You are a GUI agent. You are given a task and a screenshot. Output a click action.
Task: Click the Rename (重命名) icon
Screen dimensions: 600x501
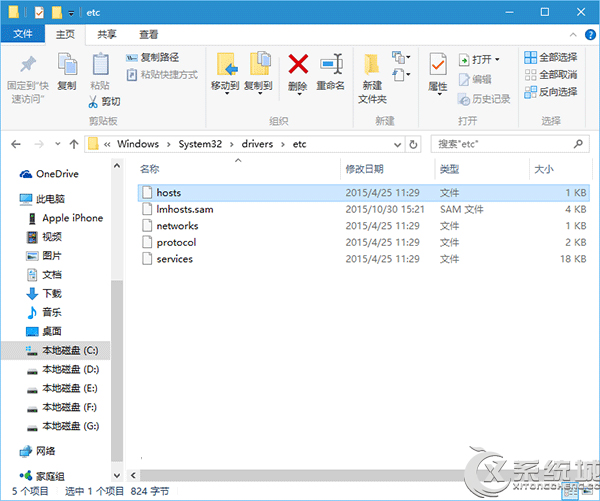point(331,64)
